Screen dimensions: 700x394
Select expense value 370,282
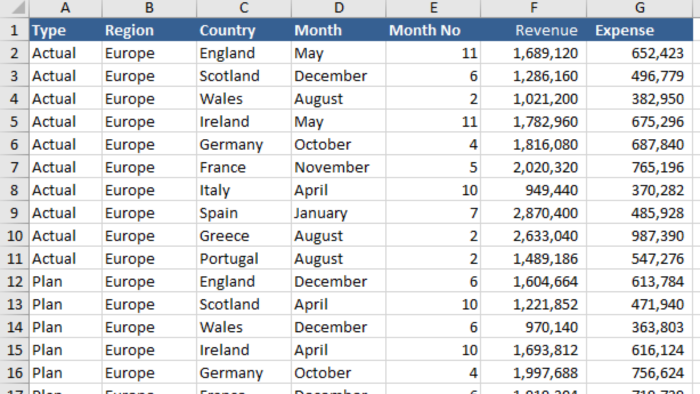click(640, 190)
